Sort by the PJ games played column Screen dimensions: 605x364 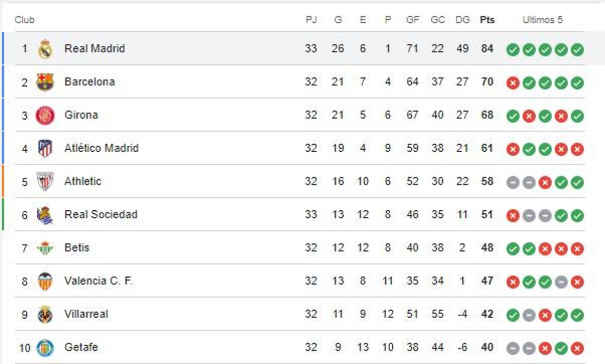point(312,20)
